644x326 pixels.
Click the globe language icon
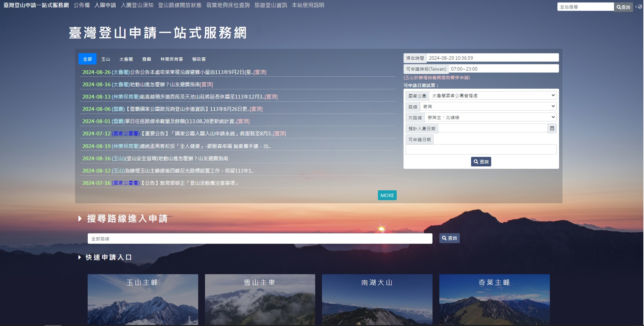(640, 6)
